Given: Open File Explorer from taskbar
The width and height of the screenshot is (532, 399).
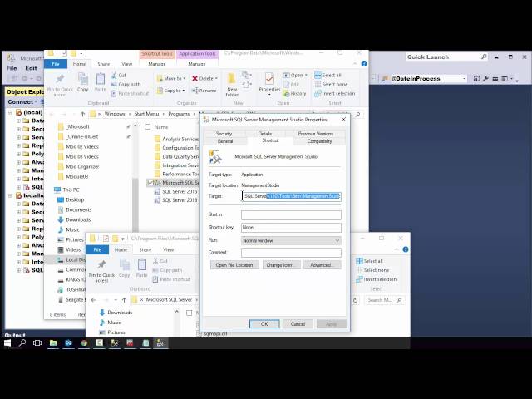Looking at the screenshot, I should pos(53,343).
